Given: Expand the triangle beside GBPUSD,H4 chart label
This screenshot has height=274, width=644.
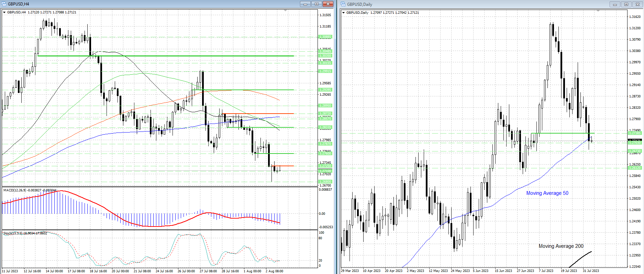Looking at the screenshot, I should coord(4,12).
